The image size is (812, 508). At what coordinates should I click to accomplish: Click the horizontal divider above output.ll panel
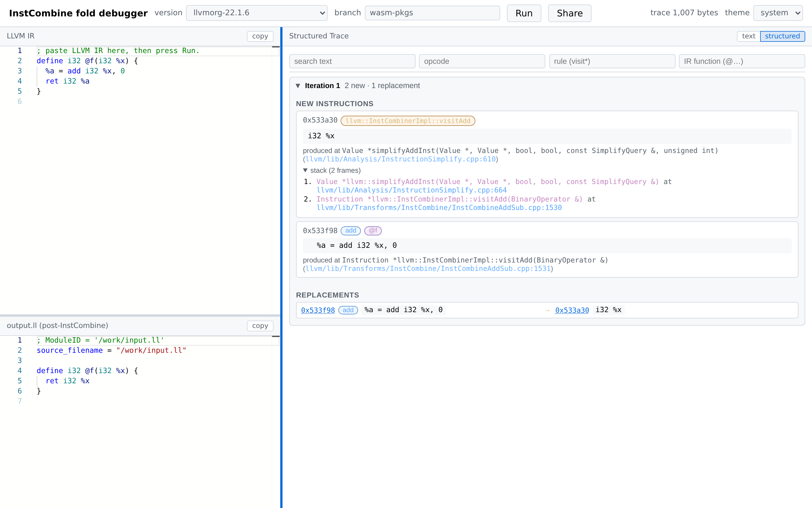tap(140, 316)
